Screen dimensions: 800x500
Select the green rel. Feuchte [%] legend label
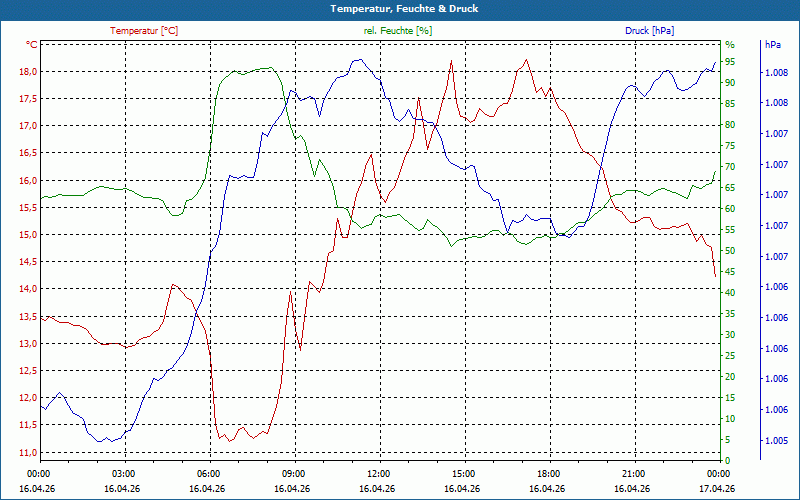397,31
